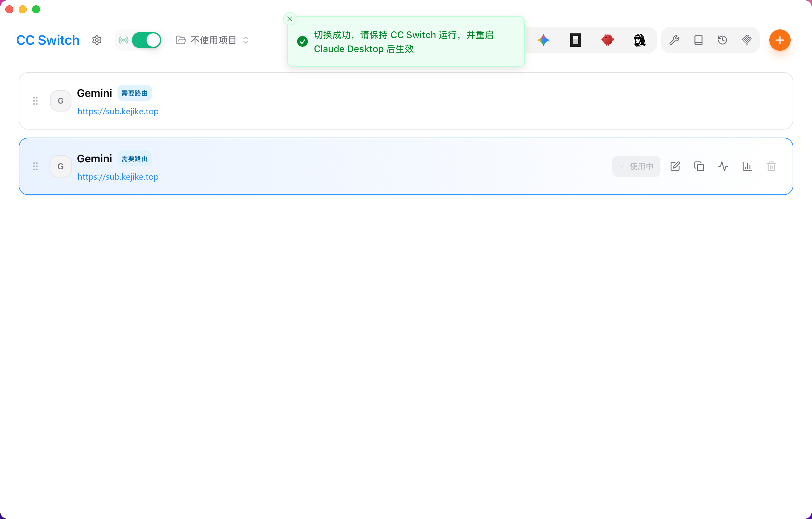Click the paperclip icon in toolbar

[x=746, y=40]
